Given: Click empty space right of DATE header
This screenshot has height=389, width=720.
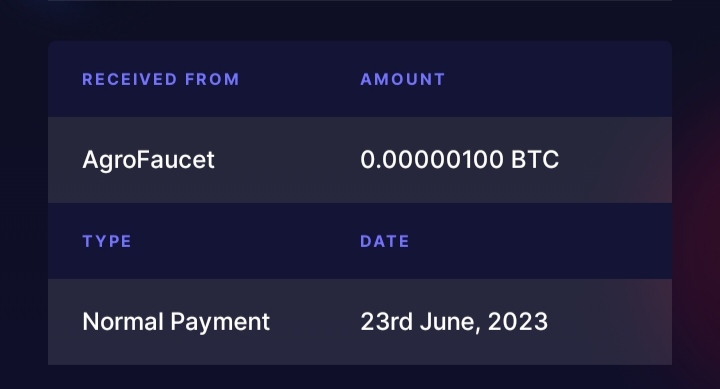Looking at the screenshot, I should pyautogui.click(x=540, y=242).
